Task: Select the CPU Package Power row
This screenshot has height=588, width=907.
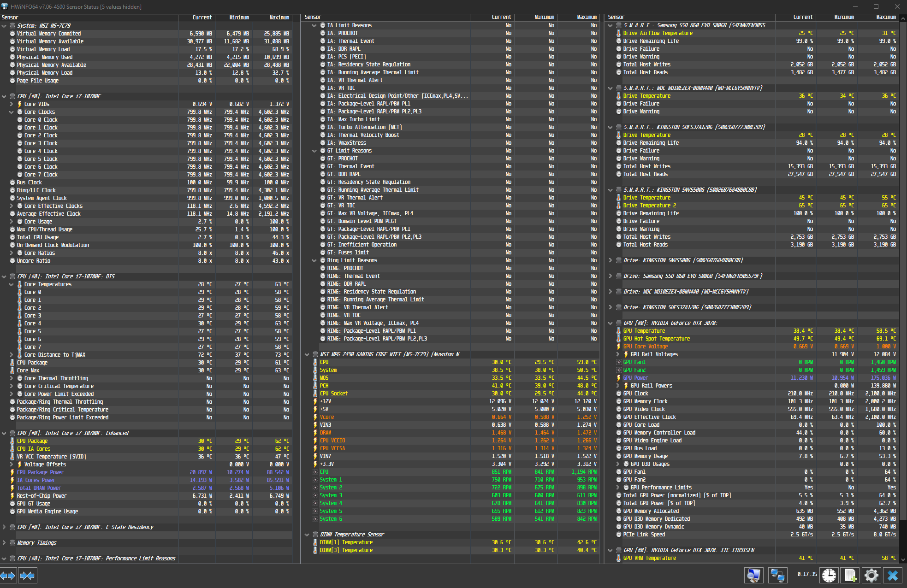Action: (x=40, y=472)
